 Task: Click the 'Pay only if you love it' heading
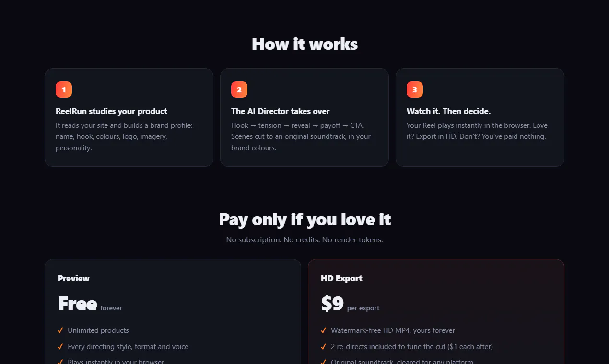pyautogui.click(x=304, y=219)
